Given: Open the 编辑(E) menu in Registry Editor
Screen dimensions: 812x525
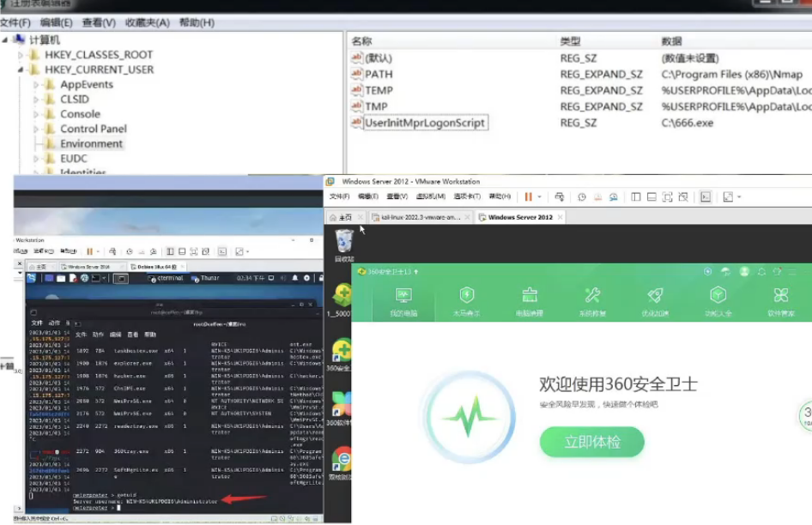Looking at the screenshot, I should pos(56,23).
